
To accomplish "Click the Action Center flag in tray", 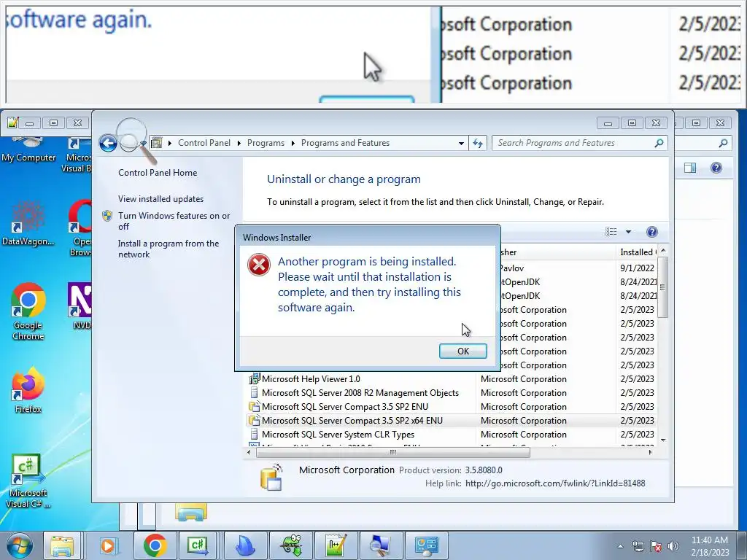I will (x=656, y=546).
